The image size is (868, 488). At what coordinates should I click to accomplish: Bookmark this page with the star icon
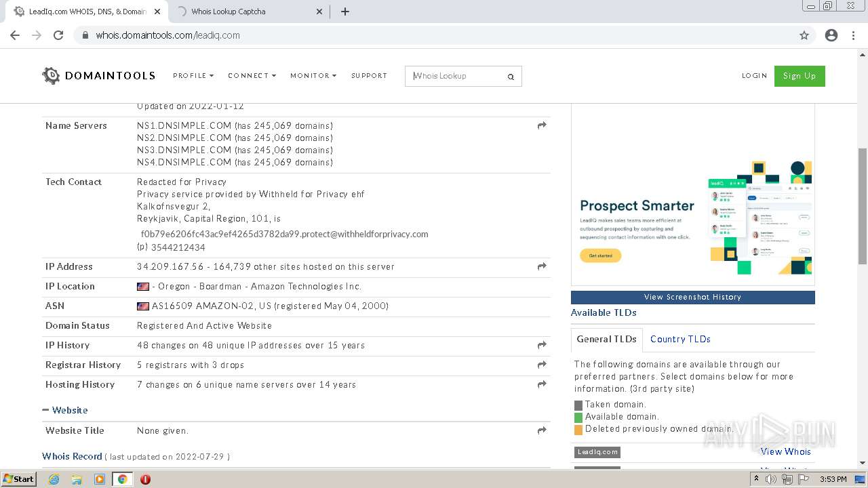pos(804,35)
